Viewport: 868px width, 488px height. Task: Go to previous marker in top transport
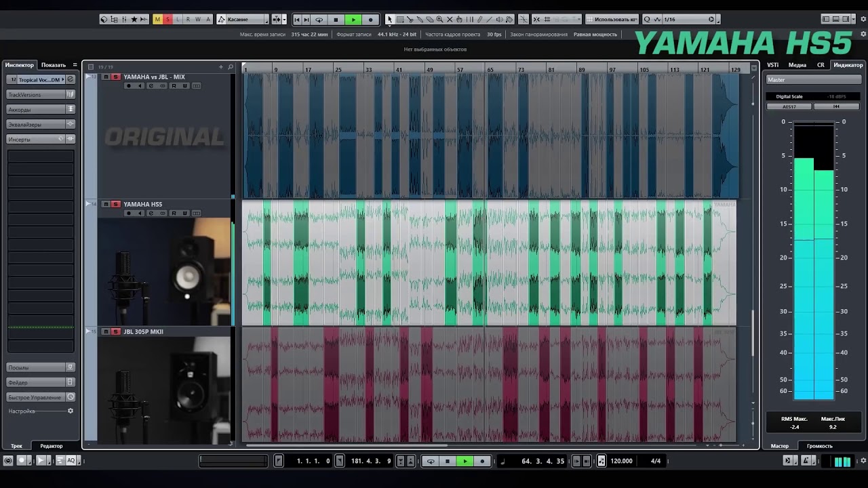pyautogui.click(x=297, y=20)
